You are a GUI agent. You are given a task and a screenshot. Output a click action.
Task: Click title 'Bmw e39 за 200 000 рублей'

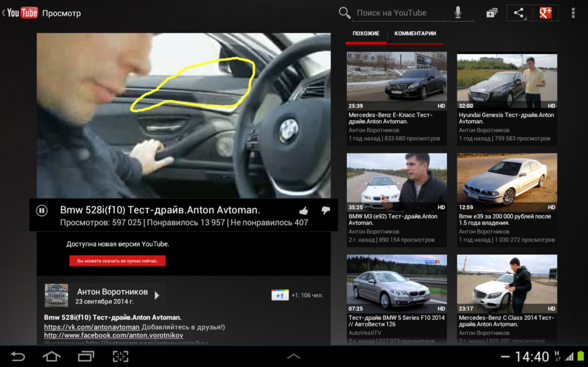point(505,219)
